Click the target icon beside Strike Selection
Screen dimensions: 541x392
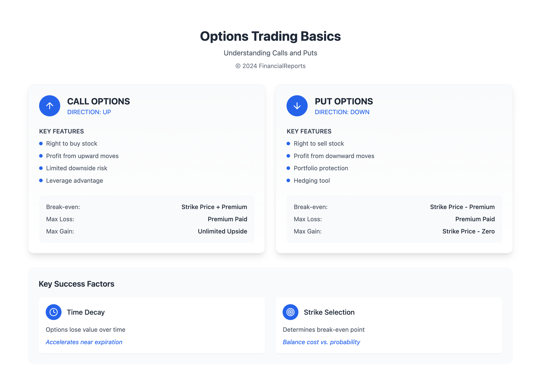[290, 312]
